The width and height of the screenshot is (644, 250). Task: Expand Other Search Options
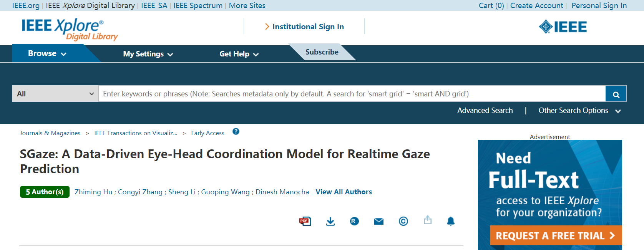(579, 111)
